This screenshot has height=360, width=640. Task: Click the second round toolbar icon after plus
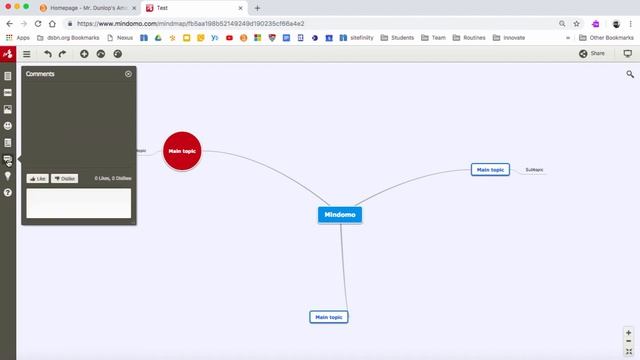(x=101, y=54)
